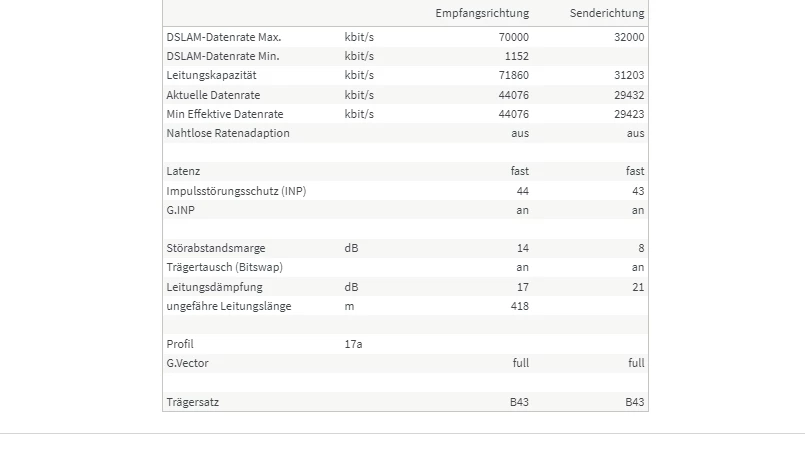Click the ungefähre Leitungslänge label
This screenshot has width=805, height=452.
coord(229,306)
